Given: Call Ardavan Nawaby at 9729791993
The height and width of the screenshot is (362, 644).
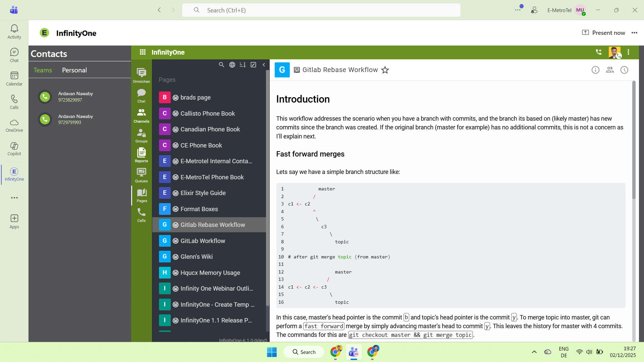Looking at the screenshot, I should tap(45, 119).
